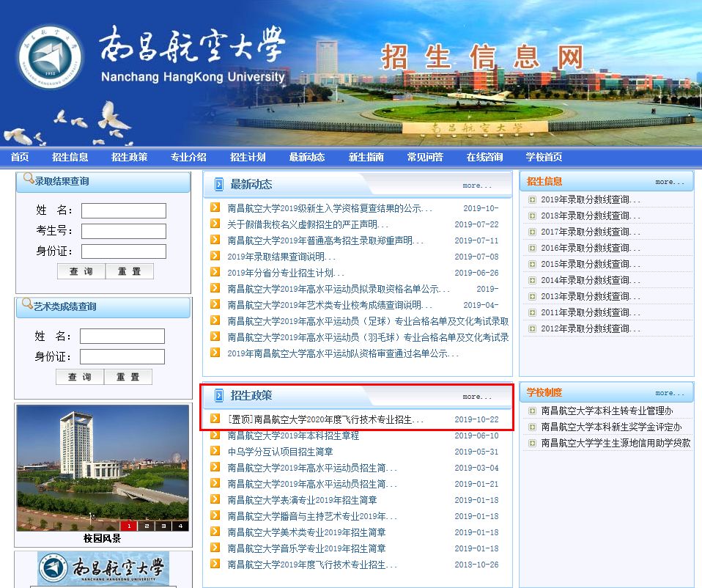Click bullet icon beside 2019年录取分数线查询

pos(532,199)
